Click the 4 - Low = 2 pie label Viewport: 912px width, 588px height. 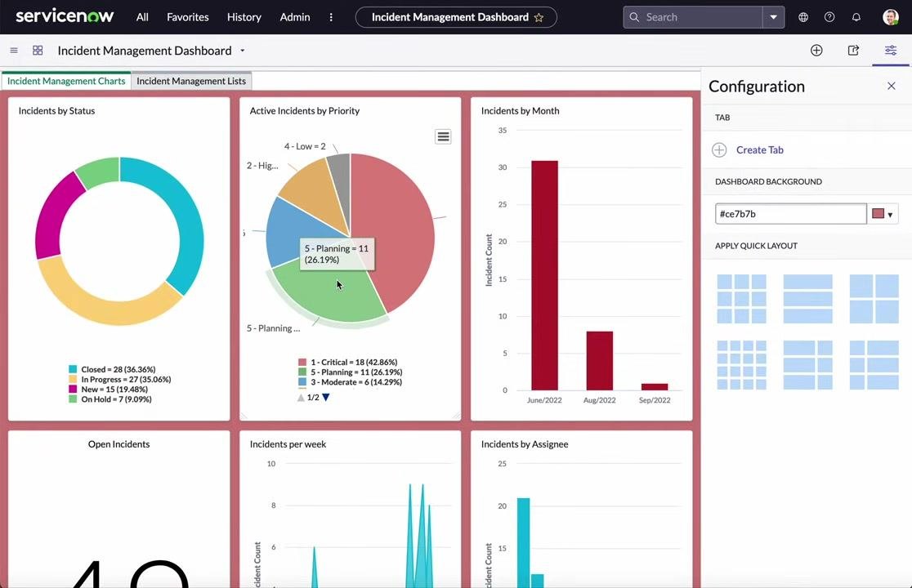coord(305,146)
